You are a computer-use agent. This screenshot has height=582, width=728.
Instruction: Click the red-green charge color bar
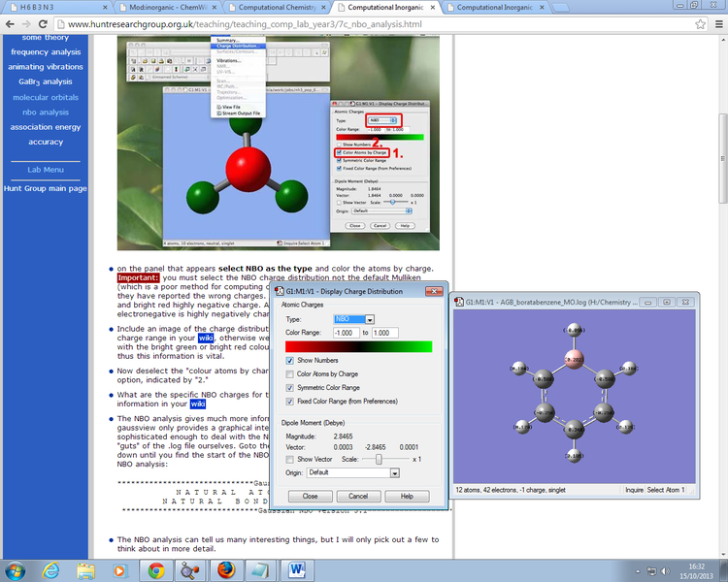[358, 346]
